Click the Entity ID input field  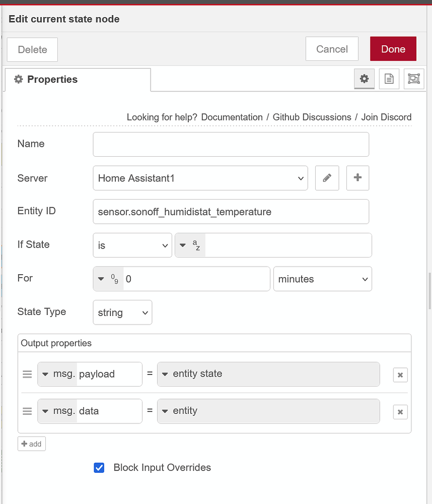pyautogui.click(x=231, y=212)
